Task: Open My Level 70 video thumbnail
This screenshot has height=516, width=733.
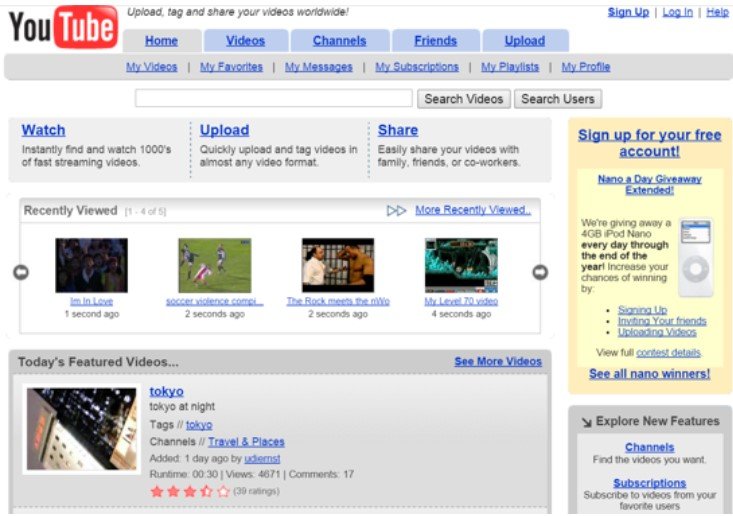Action: click(x=461, y=265)
